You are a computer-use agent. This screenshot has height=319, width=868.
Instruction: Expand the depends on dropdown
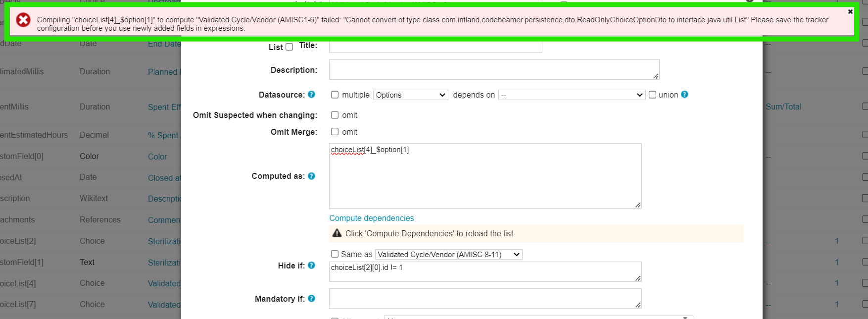point(572,95)
